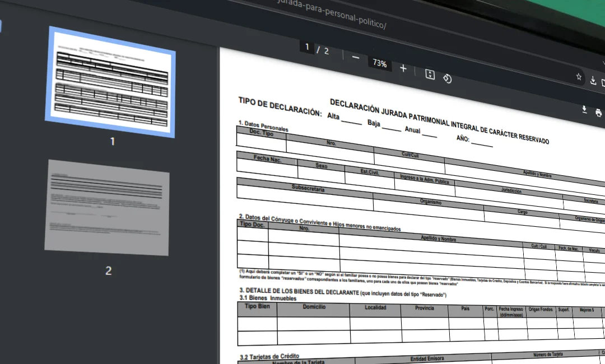605x364 pixels.
Task: Click the 'TIPO DE DECLARACIÓN:' label
Action: click(280, 106)
